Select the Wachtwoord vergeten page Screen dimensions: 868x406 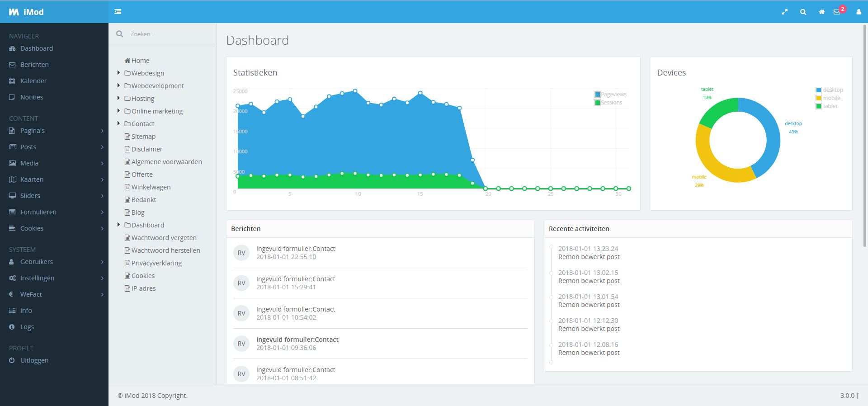click(x=160, y=238)
